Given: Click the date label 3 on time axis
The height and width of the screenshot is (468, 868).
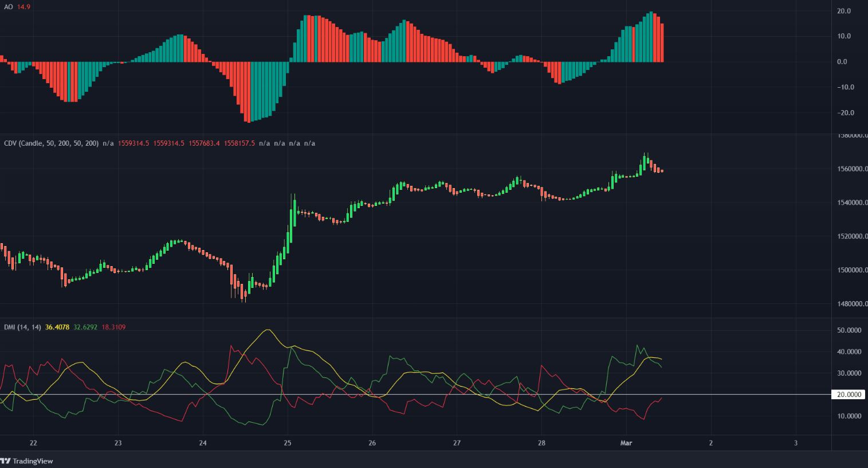Looking at the screenshot, I should (796, 443).
